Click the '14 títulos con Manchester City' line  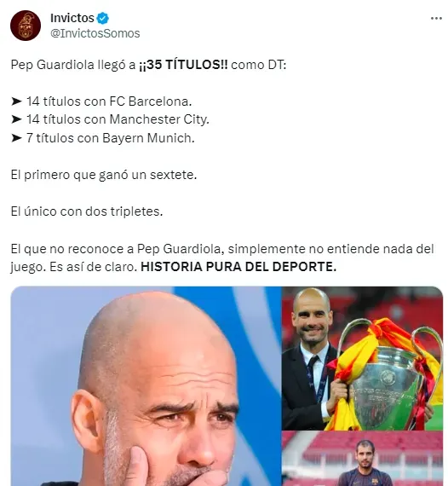118,119
